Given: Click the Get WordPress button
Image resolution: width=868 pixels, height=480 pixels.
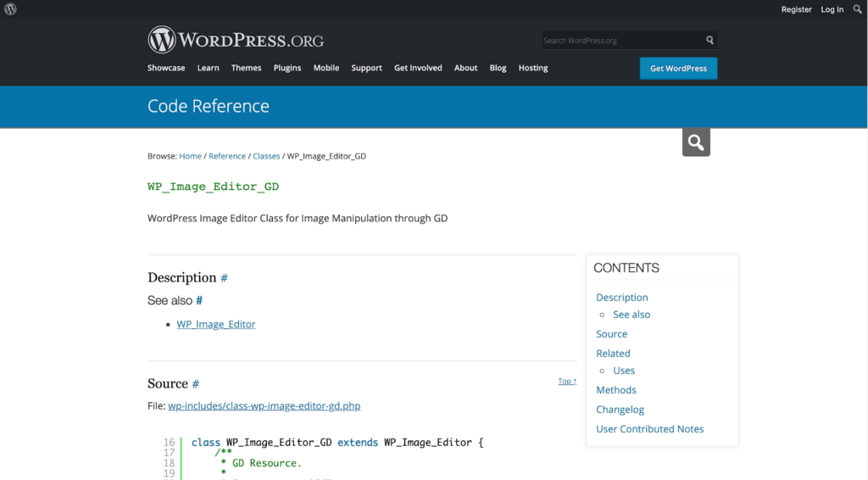Looking at the screenshot, I should tap(678, 69).
